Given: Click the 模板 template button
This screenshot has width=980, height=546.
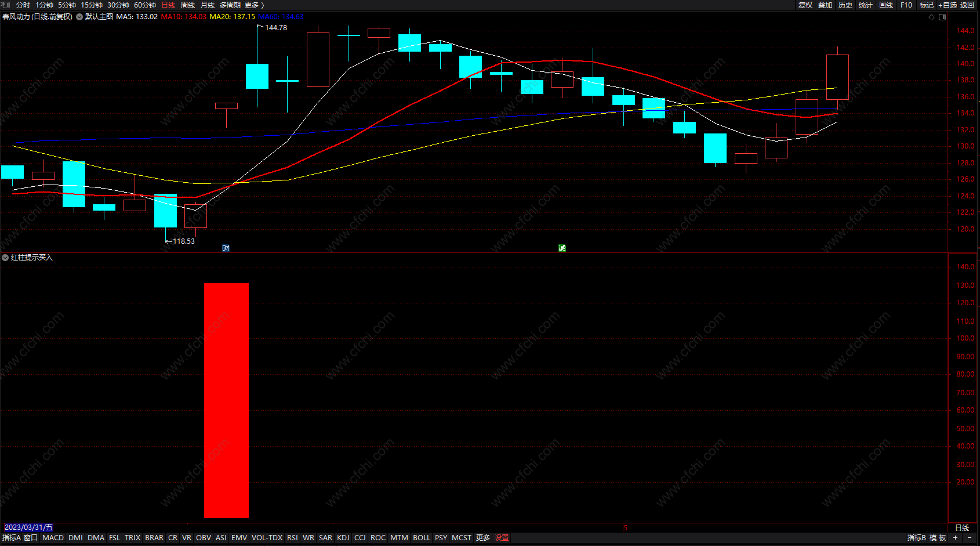Looking at the screenshot, I should pos(938,538).
